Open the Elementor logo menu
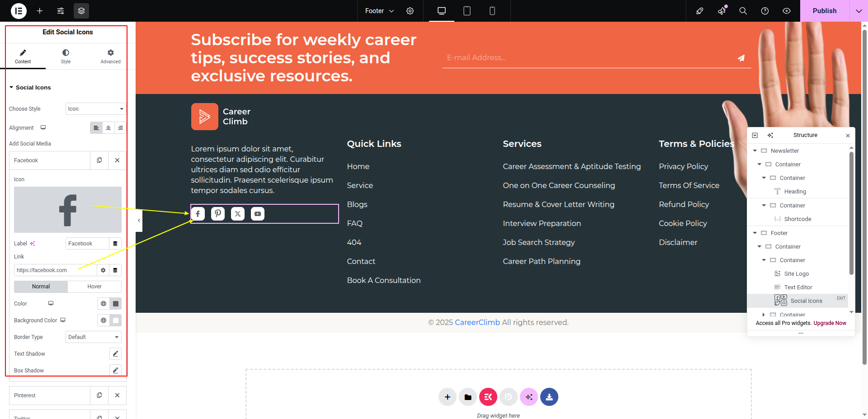This screenshot has height=419, width=868. pyautogui.click(x=19, y=11)
